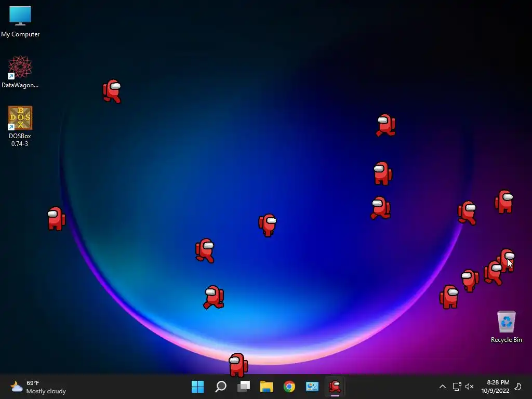
Task: Open the Control Panel taskbar icon
Action: click(312, 387)
